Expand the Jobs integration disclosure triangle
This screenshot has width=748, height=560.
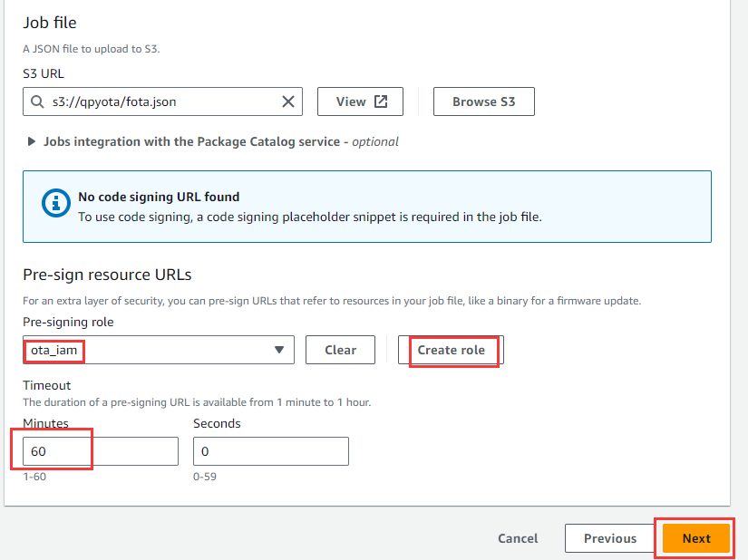coord(32,141)
